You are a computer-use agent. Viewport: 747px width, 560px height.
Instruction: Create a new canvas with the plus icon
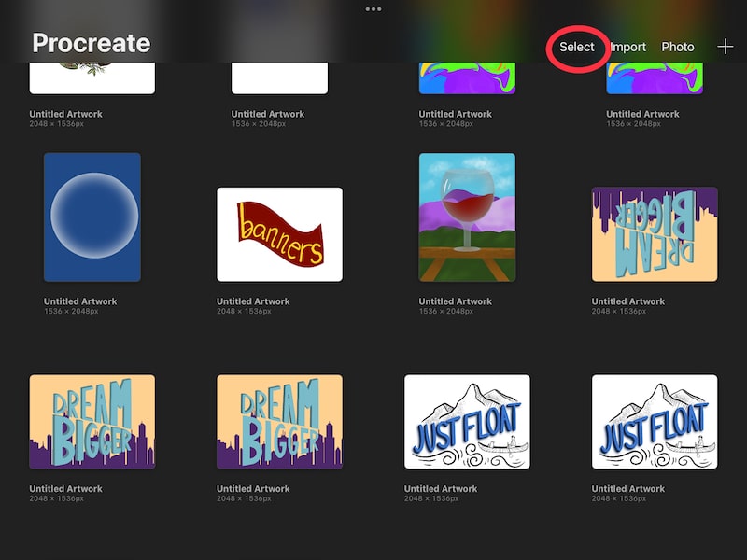point(726,47)
